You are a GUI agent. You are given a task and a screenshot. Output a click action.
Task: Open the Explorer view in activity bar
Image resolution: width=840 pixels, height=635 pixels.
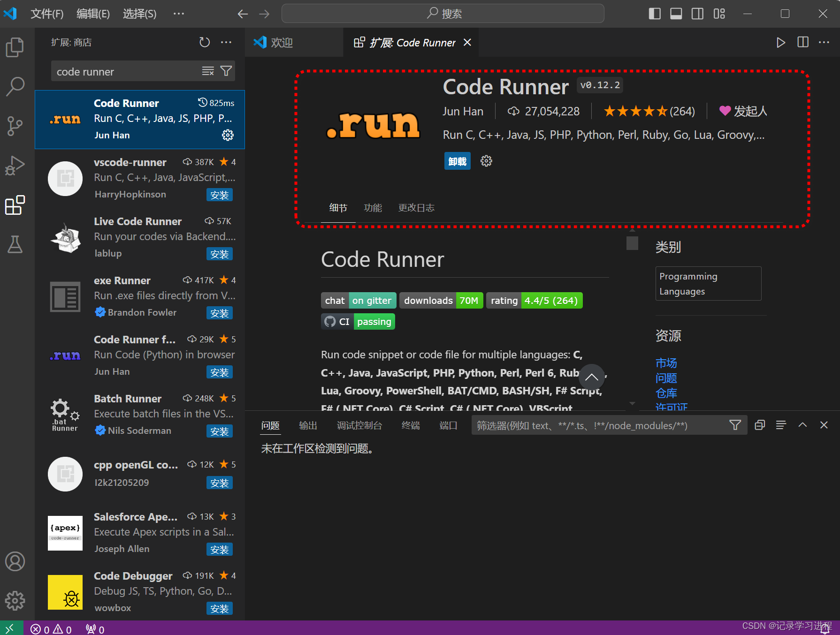click(15, 47)
